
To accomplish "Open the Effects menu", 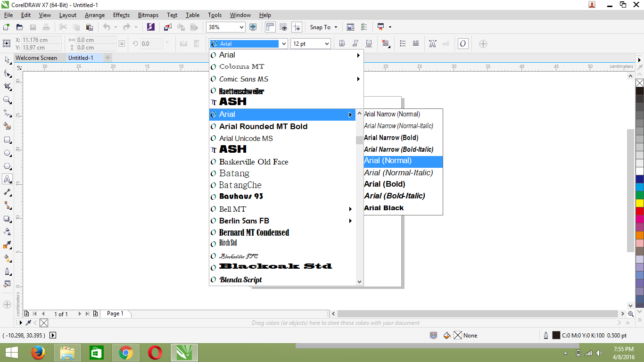I will click(121, 15).
